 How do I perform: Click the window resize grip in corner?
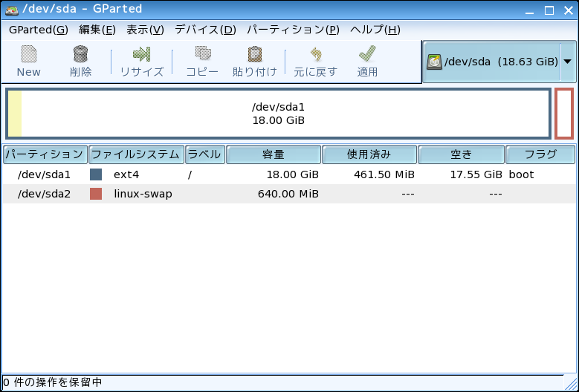point(571,384)
